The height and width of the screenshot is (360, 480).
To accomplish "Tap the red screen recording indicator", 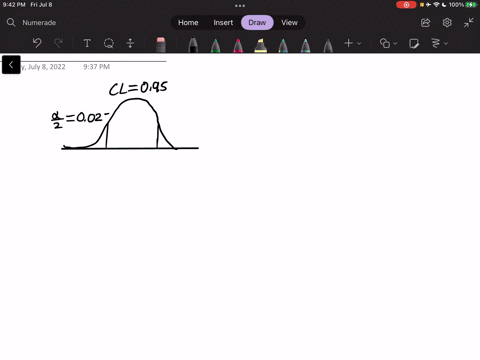I will (406, 5).
